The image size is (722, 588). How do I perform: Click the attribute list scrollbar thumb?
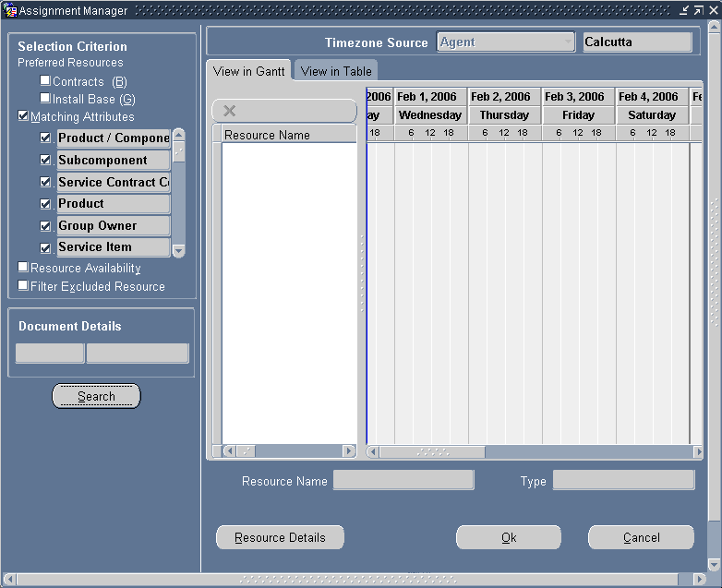click(x=179, y=152)
